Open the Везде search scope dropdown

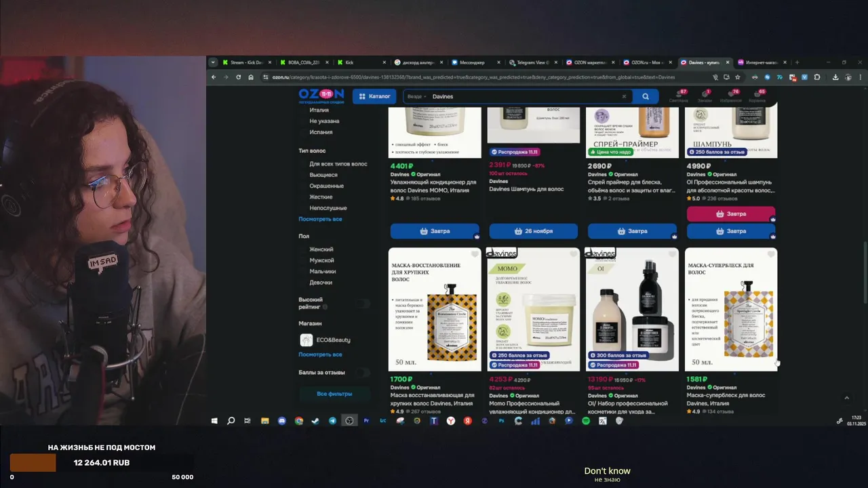point(416,96)
